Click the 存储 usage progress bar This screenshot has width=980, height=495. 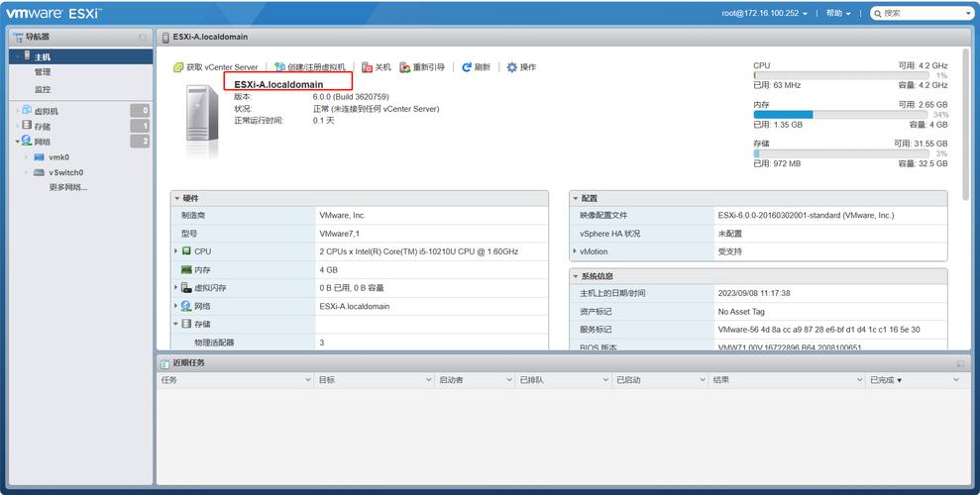[850, 153]
